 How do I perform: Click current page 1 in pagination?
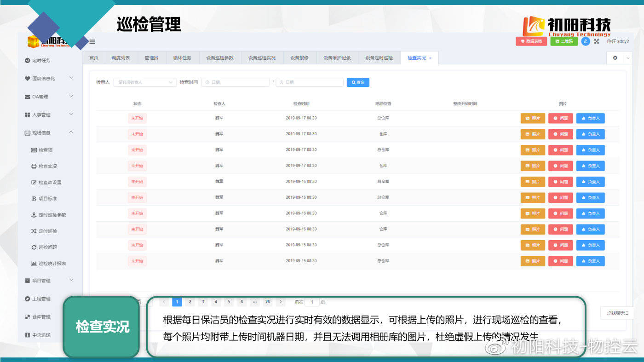pyautogui.click(x=177, y=302)
